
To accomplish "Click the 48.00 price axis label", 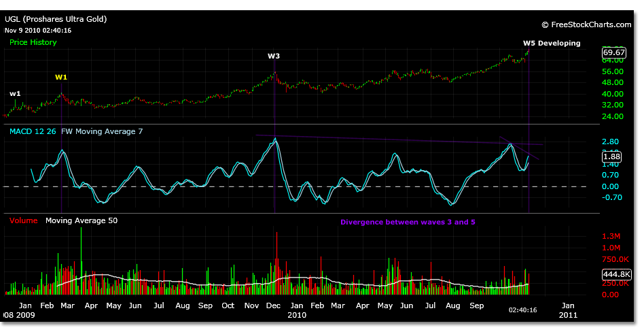I will pyautogui.click(x=613, y=83).
